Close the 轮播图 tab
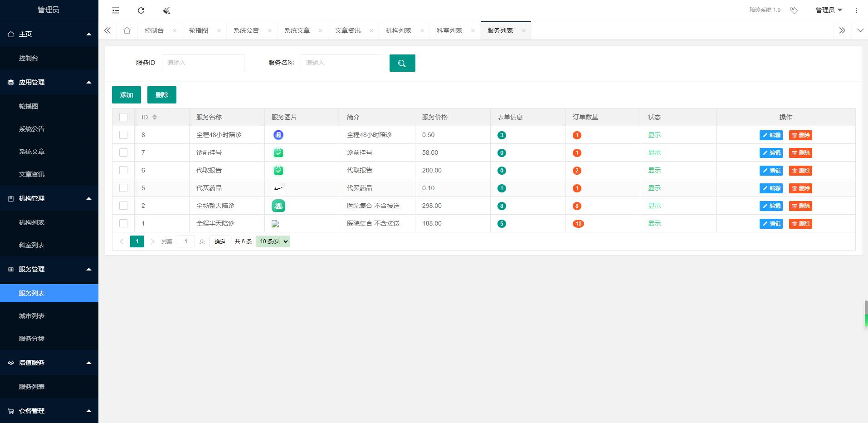Viewport: 868px width, 423px height. point(219,30)
